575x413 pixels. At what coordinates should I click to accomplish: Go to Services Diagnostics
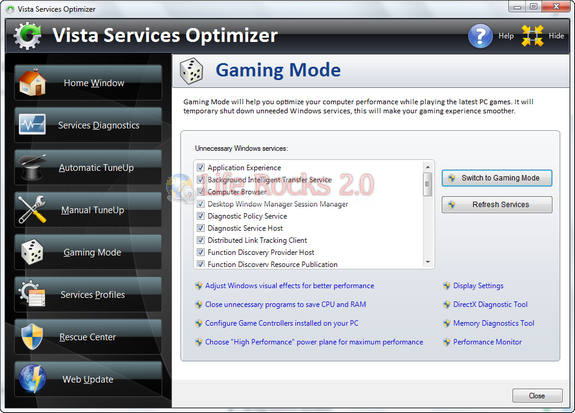coord(88,125)
